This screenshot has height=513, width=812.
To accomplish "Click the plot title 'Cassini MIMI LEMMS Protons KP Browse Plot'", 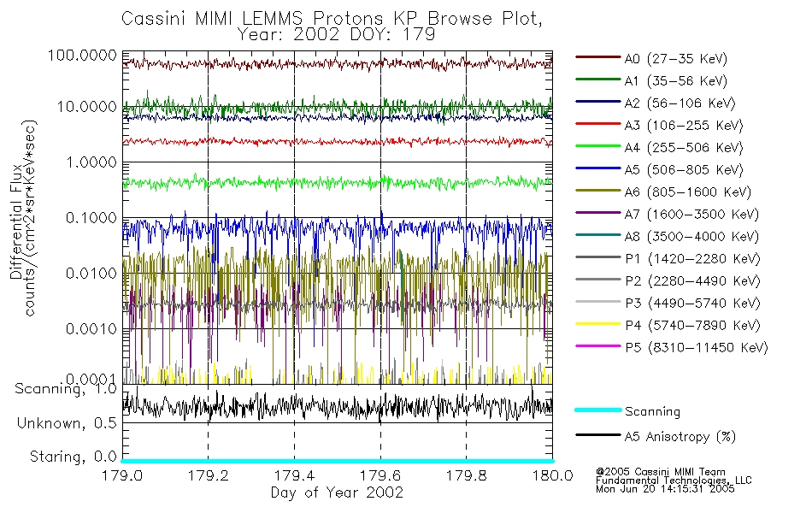I will tap(332, 18).
